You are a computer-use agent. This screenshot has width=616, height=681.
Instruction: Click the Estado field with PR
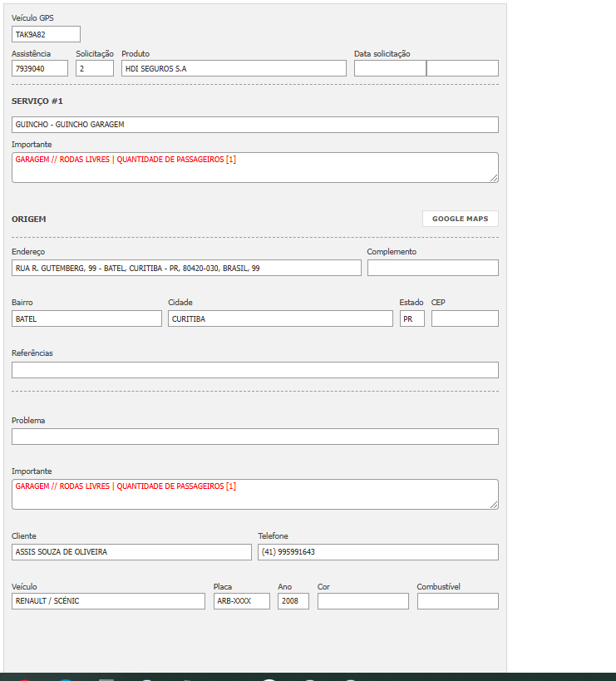point(411,318)
